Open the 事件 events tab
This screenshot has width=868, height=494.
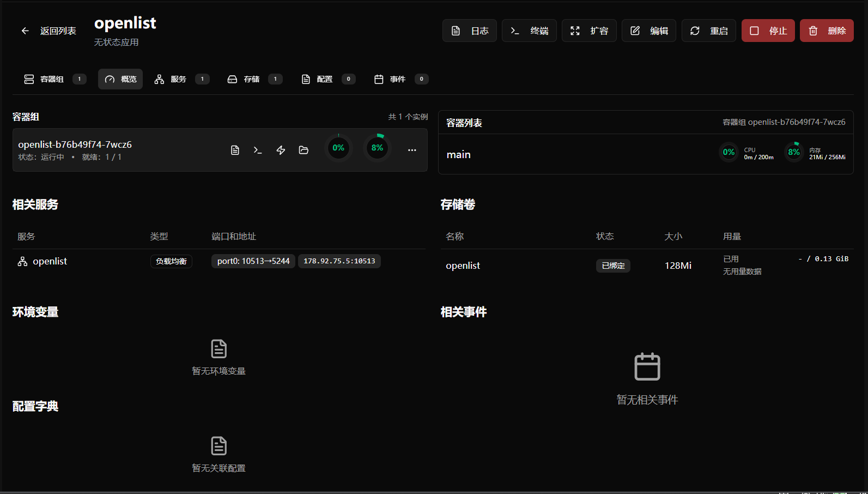pos(401,79)
